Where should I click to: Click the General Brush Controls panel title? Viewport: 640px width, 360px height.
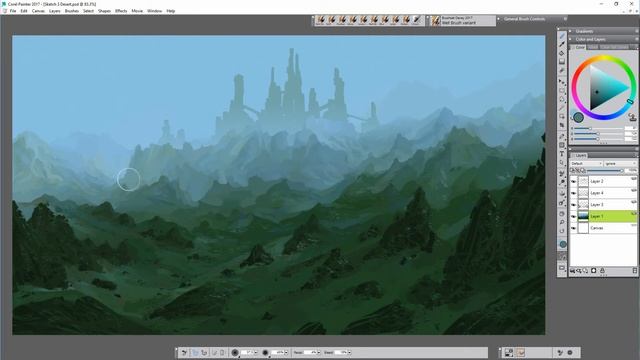(x=524, y=19)
